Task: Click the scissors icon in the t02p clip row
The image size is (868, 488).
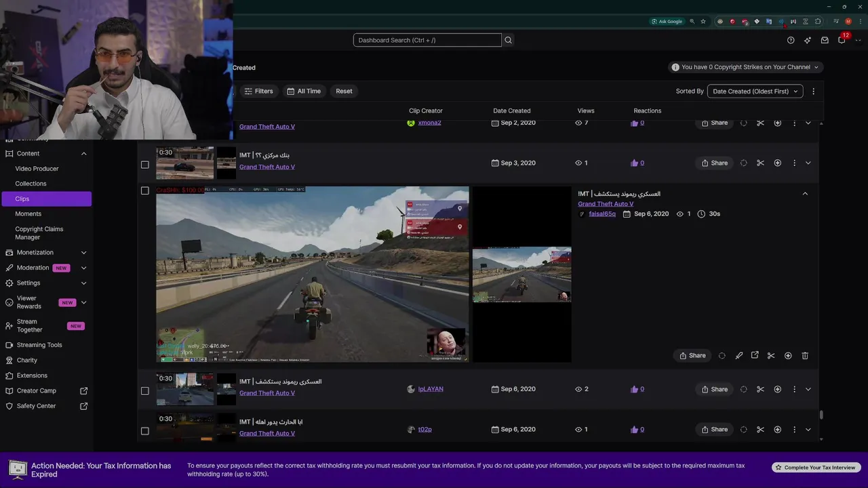Action: pyautogui.click(x=760, y=429)
